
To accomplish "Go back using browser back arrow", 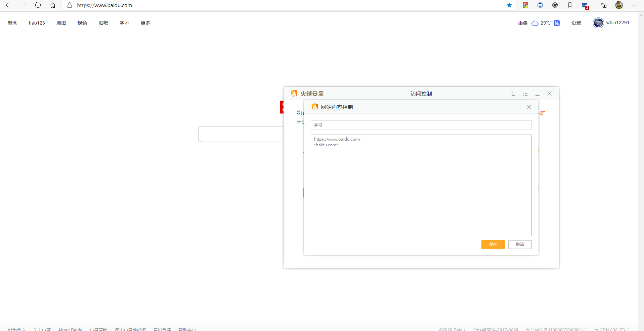I will 8,5.
